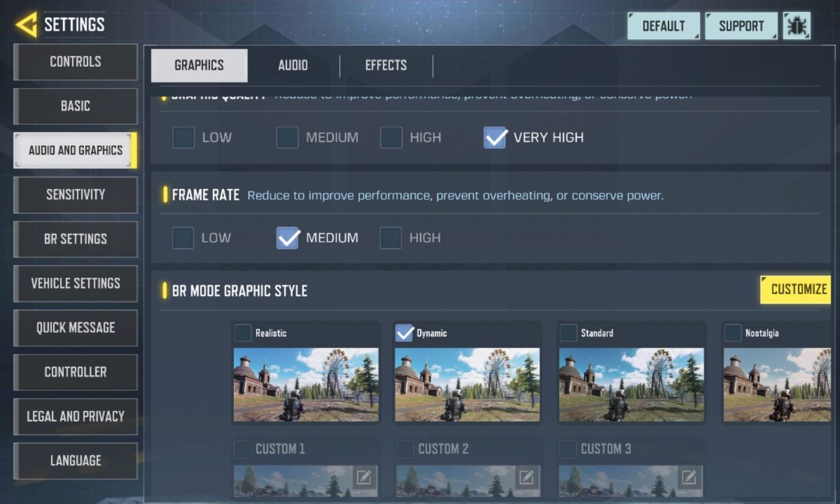Enable the Custom 1 style checkbox
Screen dimensions: 840x504
pos(242,449)
